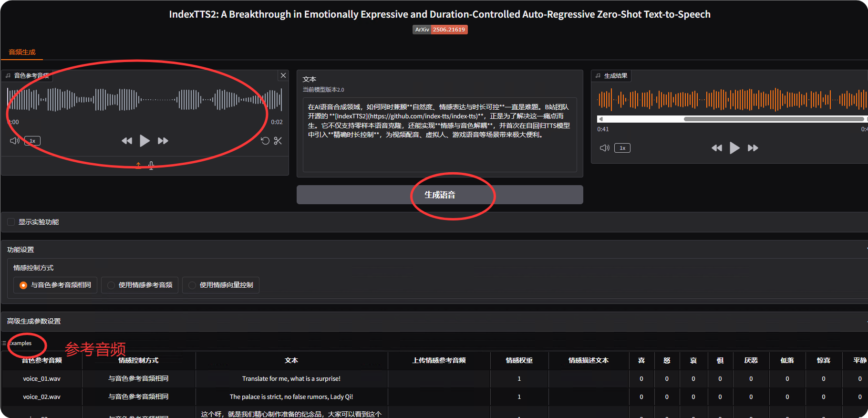Switch to the 音频生成 tab

[x=22, y=52]
